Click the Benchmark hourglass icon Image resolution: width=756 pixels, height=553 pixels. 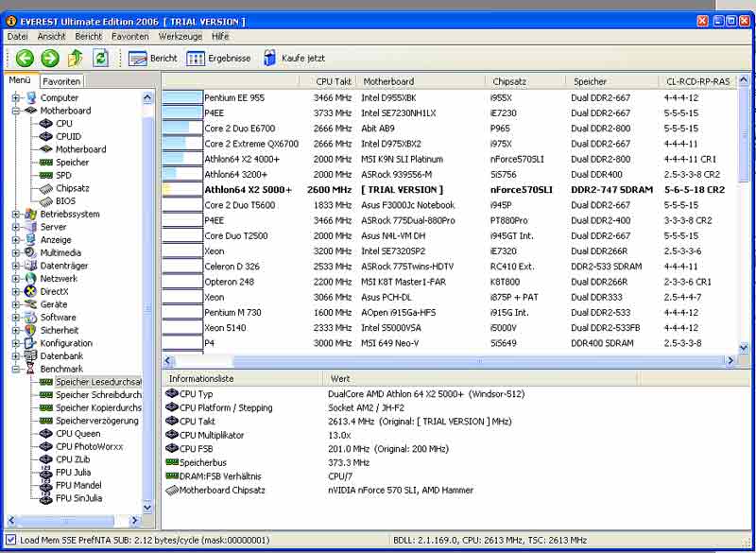30,369
